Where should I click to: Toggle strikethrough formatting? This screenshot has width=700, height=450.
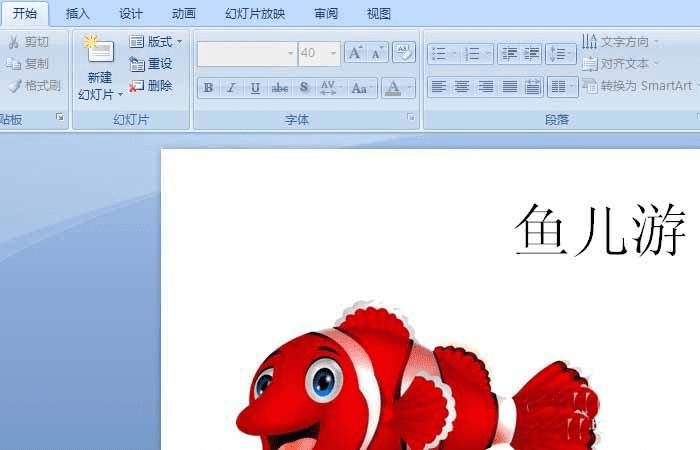[279, 88]
